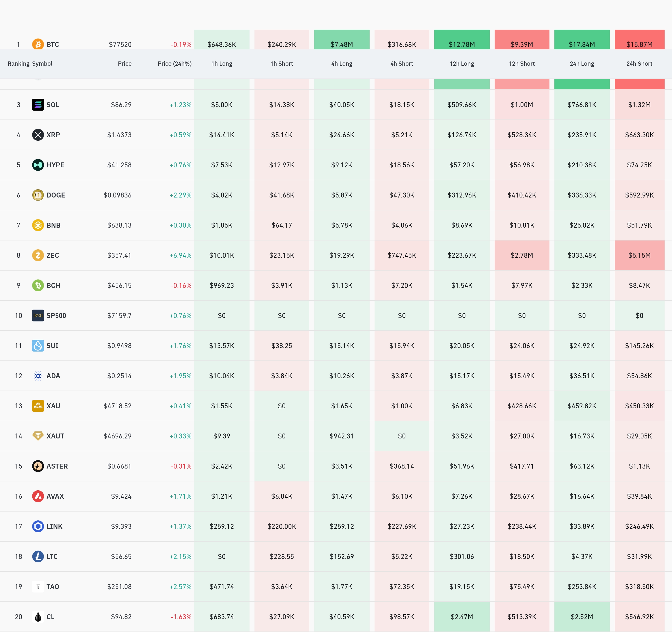Click CL 12h Long $2.47M cell
672x632 pixels.
coord(462,616)
